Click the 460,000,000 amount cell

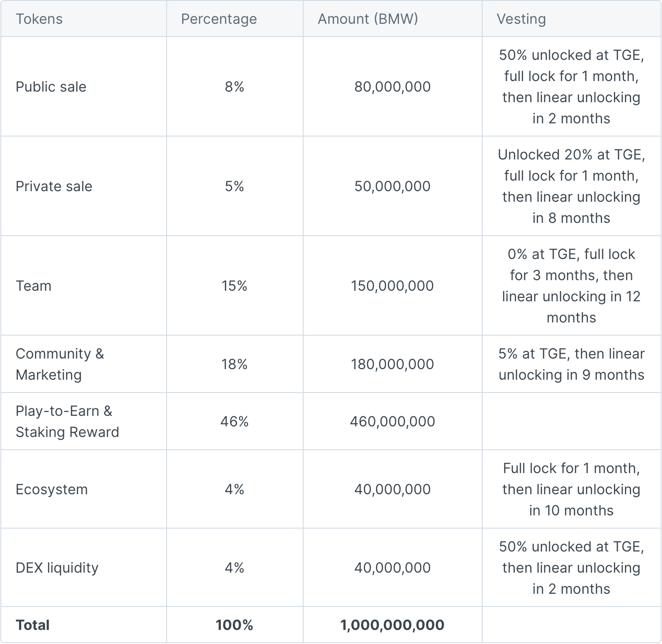[x=392, y=422]
